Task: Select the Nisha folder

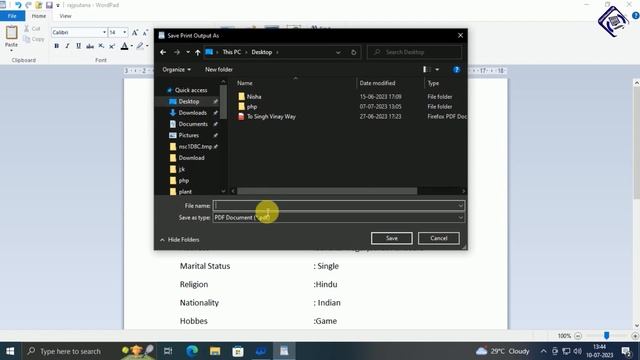Action: (x=254, y=97)
